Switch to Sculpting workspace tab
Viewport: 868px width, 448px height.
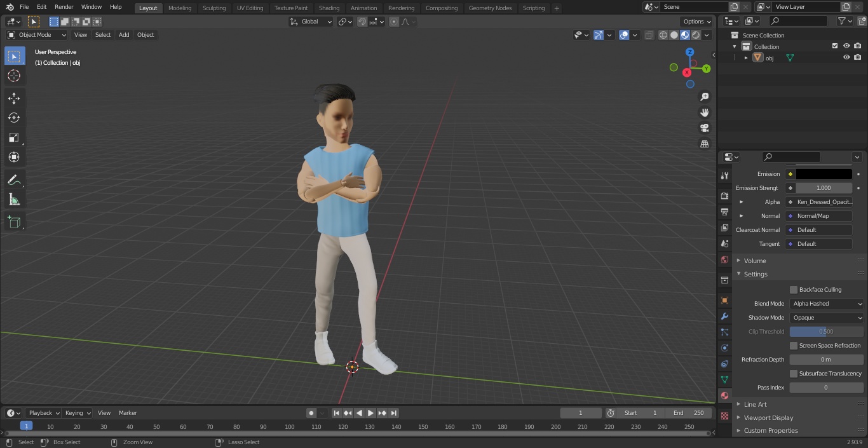tap(214, 8)
